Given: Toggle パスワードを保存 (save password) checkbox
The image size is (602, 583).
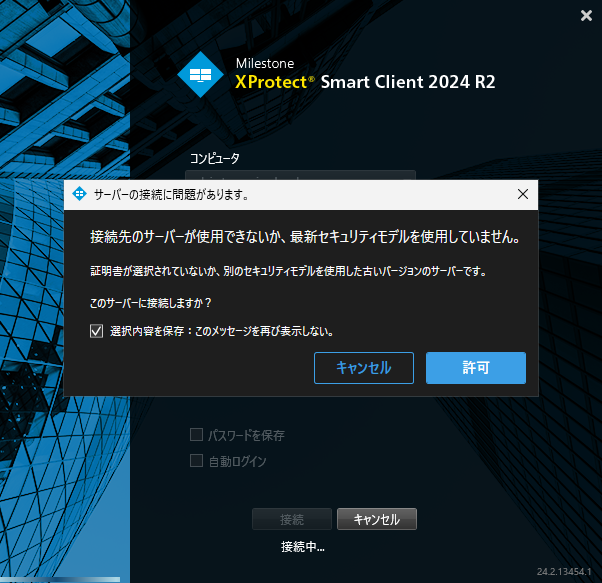Looking at the screenshot, I should click(x=197, y=435).
